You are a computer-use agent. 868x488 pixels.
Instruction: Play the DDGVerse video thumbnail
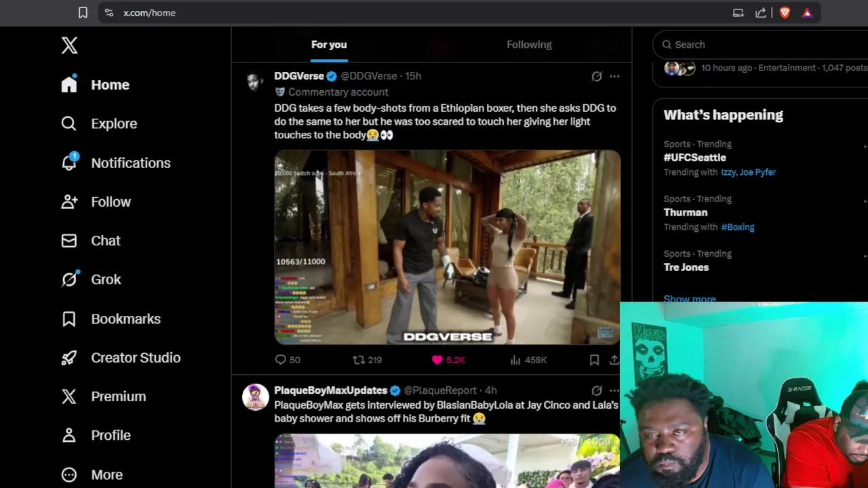click(448, 247)
